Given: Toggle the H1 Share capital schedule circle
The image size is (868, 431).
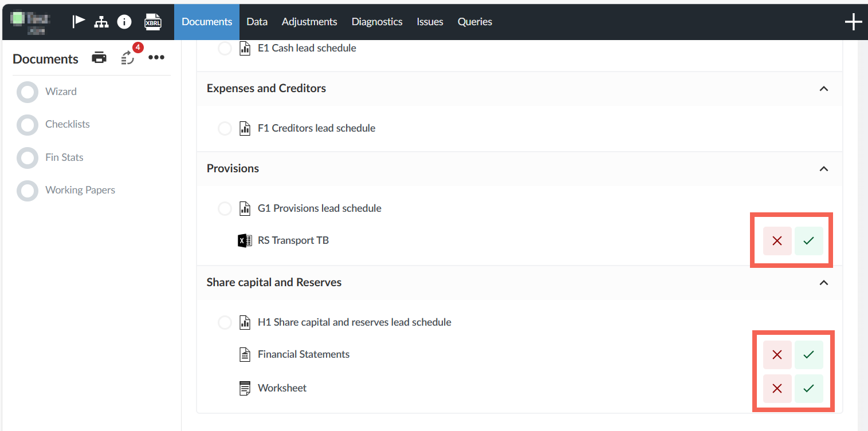Looking at the screenshot, I should pos(225,322).
